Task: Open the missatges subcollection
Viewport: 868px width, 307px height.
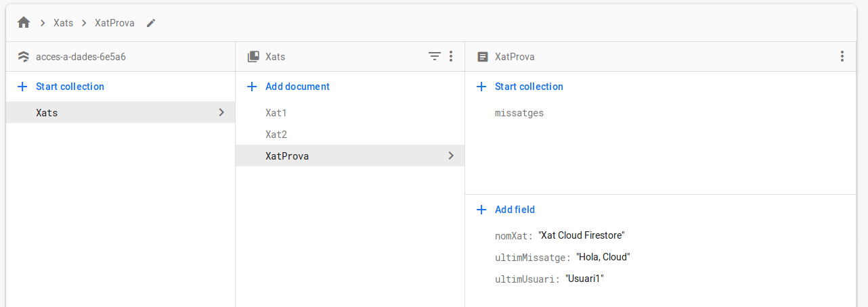Action: coord(519,113)
